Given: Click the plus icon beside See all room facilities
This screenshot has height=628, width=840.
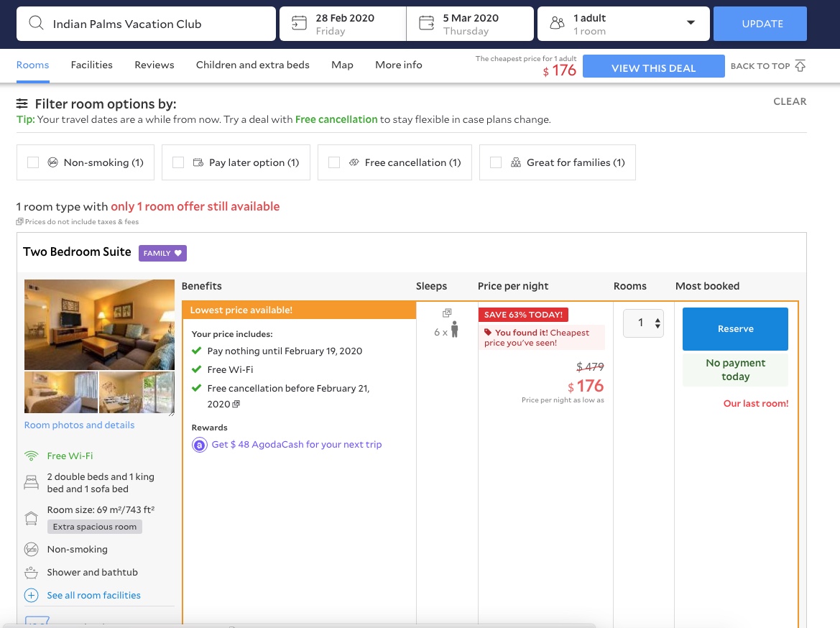Looking at the screenshot, I should (31, 595).
